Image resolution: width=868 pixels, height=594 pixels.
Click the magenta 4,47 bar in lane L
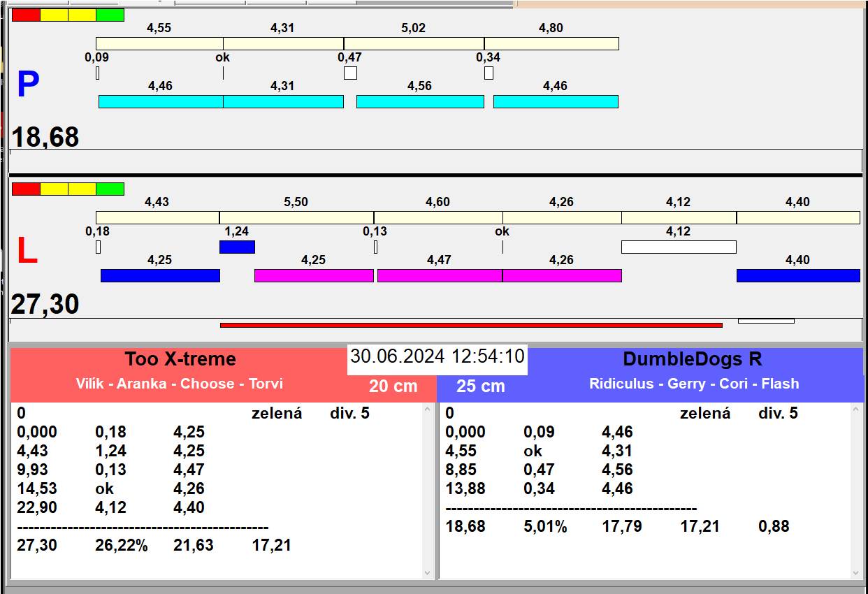tap(440, 275)
